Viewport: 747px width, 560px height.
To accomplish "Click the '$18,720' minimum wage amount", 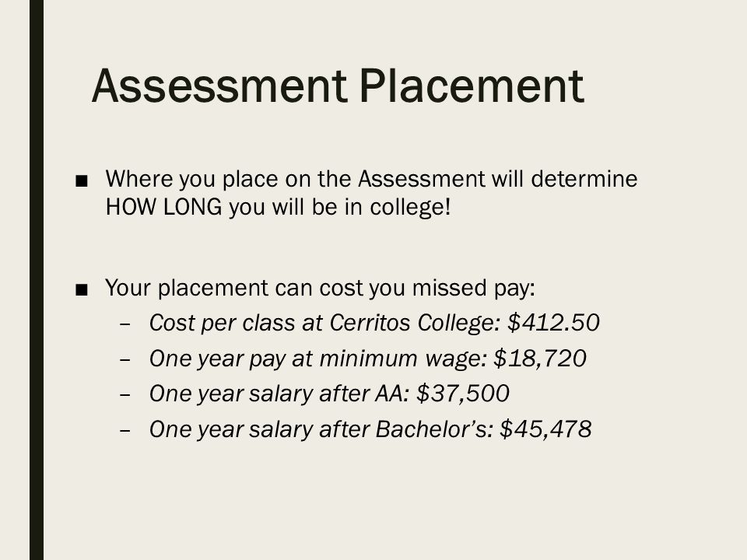I will click(x=540, y=359).
